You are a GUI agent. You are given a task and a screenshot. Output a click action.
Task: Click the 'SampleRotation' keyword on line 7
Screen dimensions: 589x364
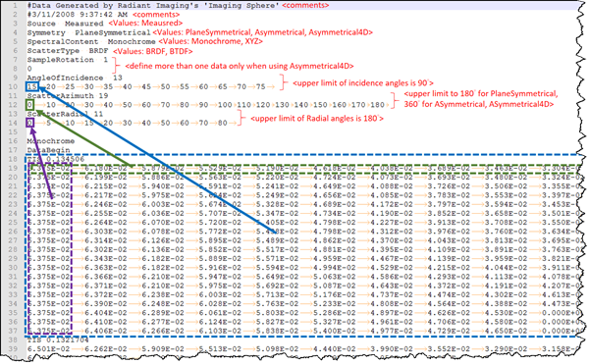[x=60, y=60]
